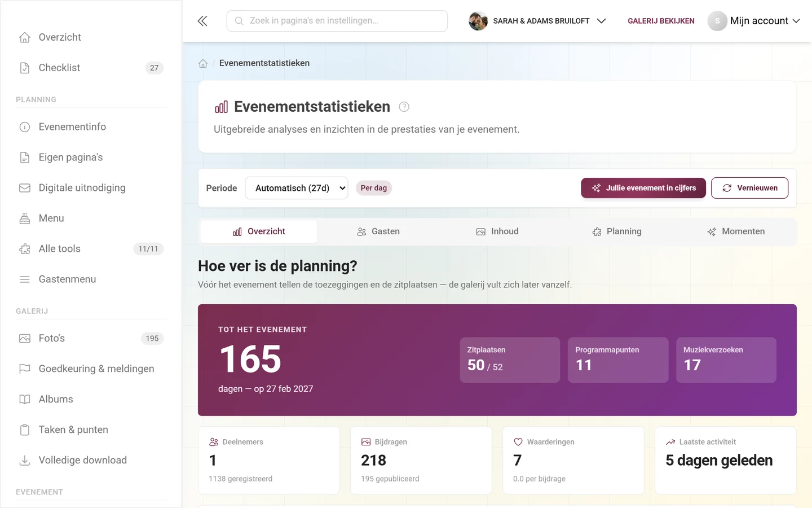Click the Volledige download arrow icon
Screen dimensions: 812x508
(25, 461)
